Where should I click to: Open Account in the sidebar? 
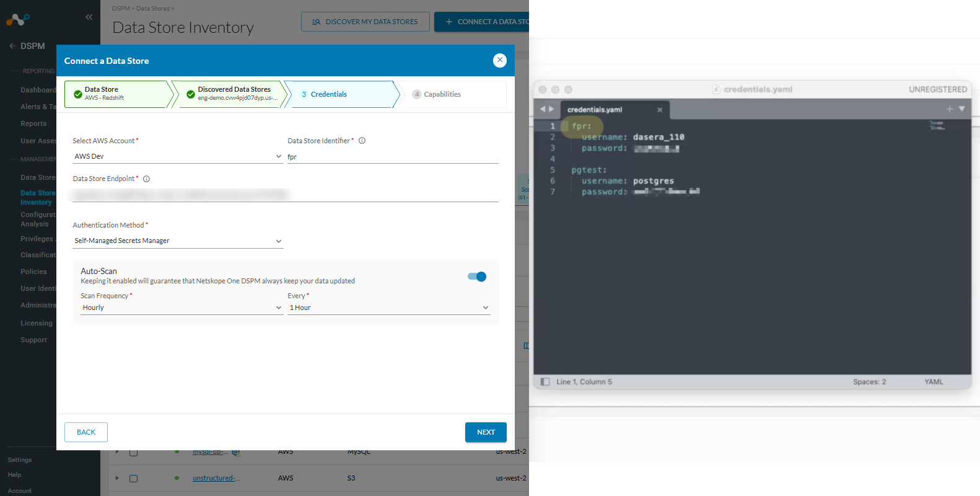click(20, 491)
